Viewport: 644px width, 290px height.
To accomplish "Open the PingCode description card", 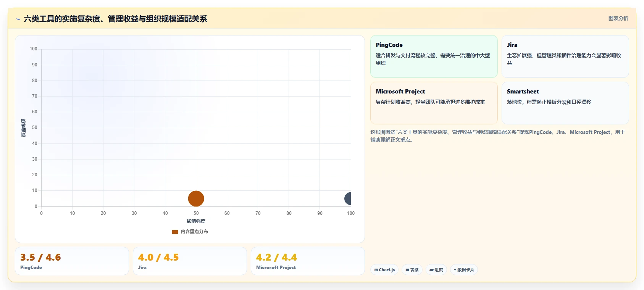I will [x=434, y=56].
